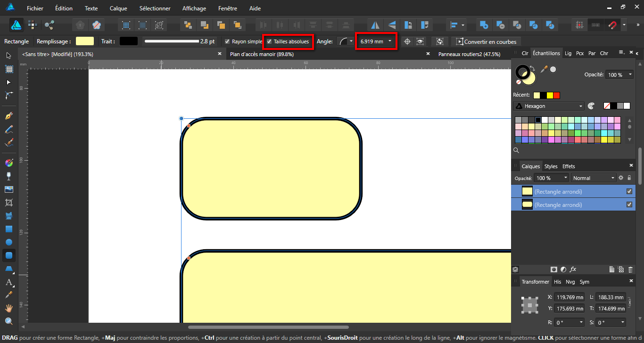Click the X position field in Transformer
This screenshot has width=644, height=343.
[570, 297]
